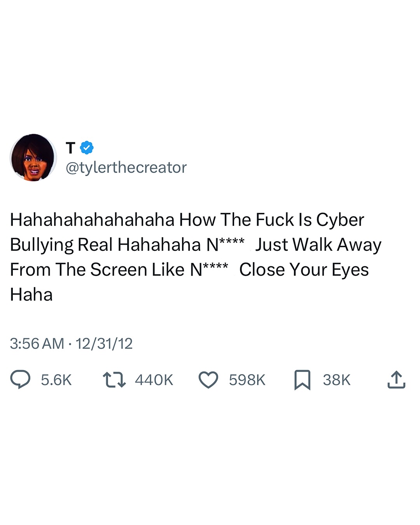The height and width of the screenshot is (525, 420).
Task: Click the phrase Just Walk Away
Action: point(318,245)
